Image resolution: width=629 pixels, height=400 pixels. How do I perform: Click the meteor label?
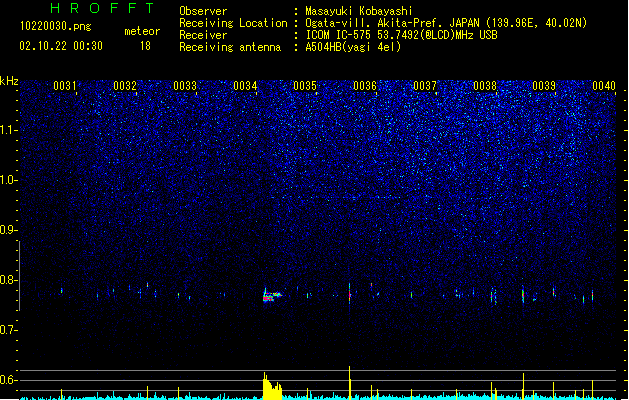tap(142, 31)
